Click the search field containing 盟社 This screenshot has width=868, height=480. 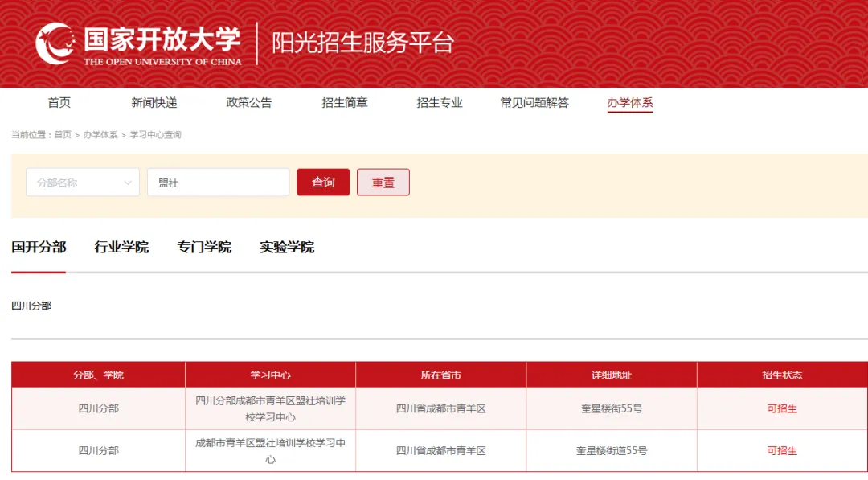tap(218, 183)
